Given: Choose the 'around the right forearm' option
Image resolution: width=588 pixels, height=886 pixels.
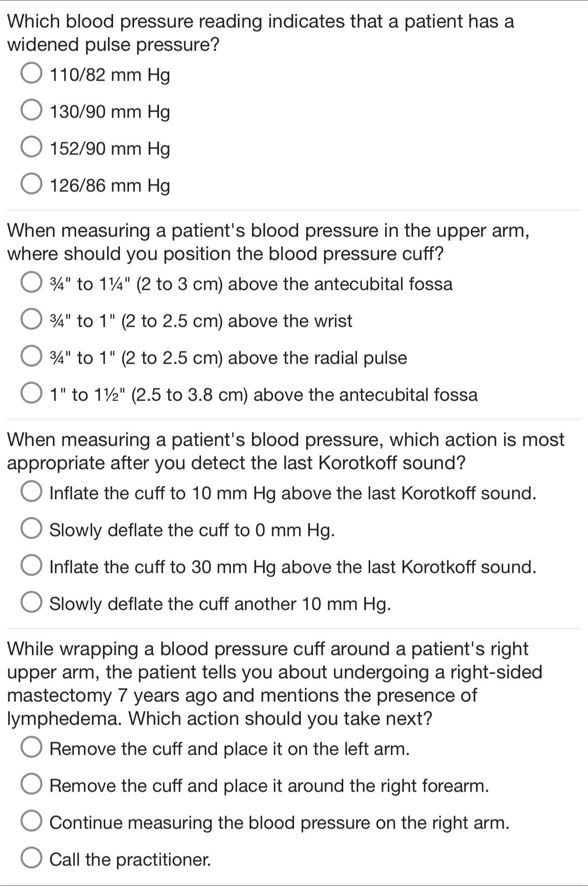Looking at the screenshot, I should [31, 786].
